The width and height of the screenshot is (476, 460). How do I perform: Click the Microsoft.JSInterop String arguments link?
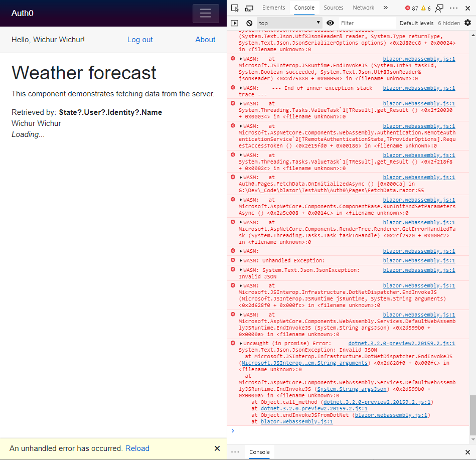point(304,363)
